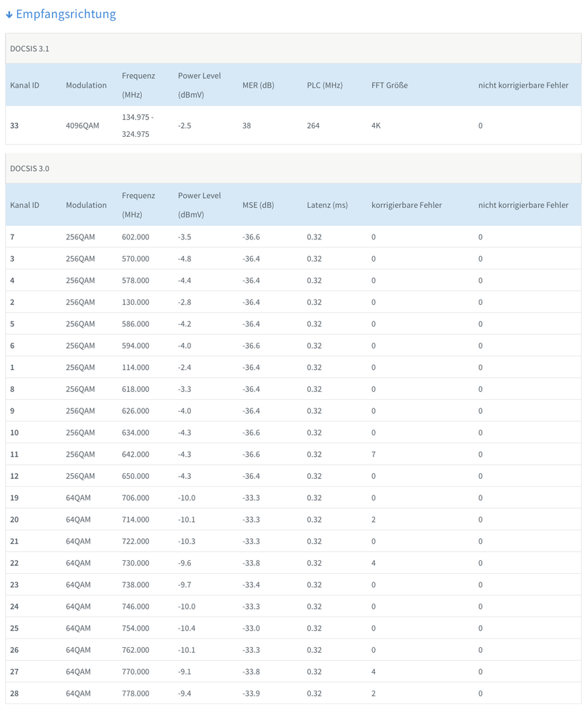Click power level -2.8 cell
The width and height of the screenshot is (588, 712).
[185, 302]
